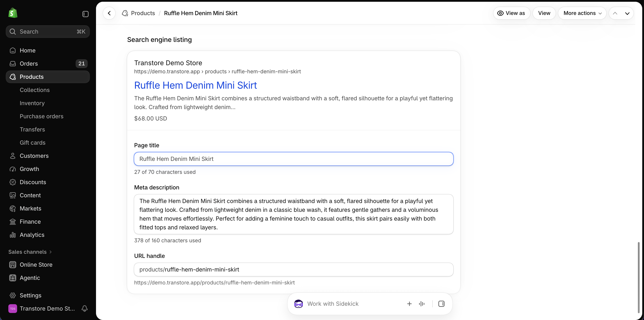The image size is (644, 320).
Task: Focus the URL handle field
Action: (x=294, y=270)
